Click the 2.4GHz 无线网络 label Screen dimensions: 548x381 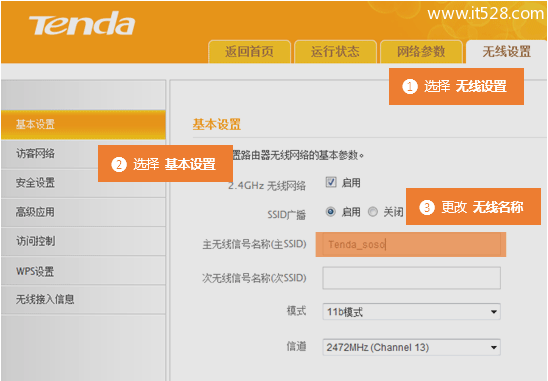tap(267, 186)
